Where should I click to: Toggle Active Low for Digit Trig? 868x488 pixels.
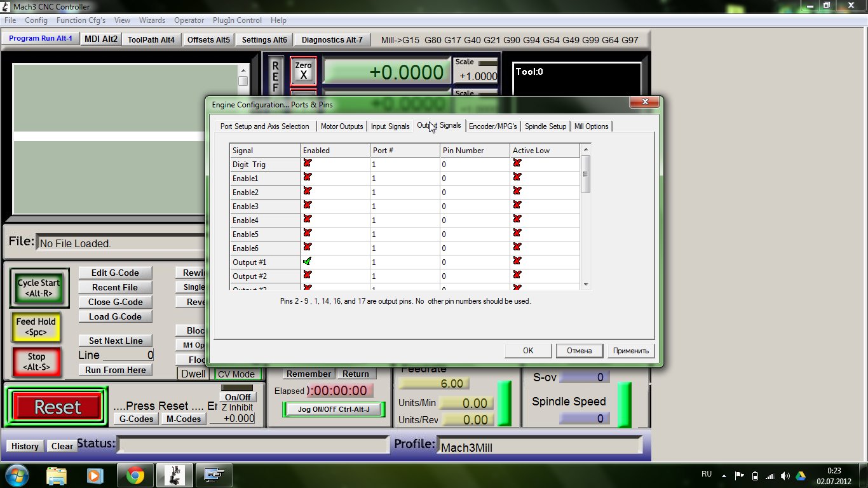[x=517, y=163]
